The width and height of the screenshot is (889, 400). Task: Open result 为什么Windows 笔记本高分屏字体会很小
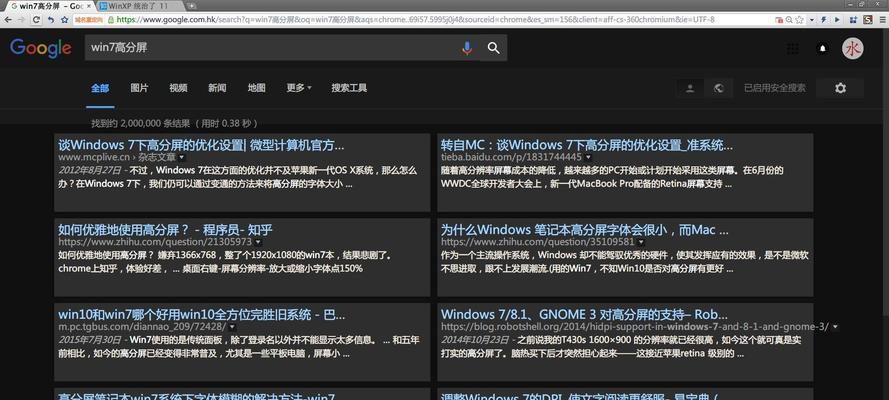click(585, 229)
